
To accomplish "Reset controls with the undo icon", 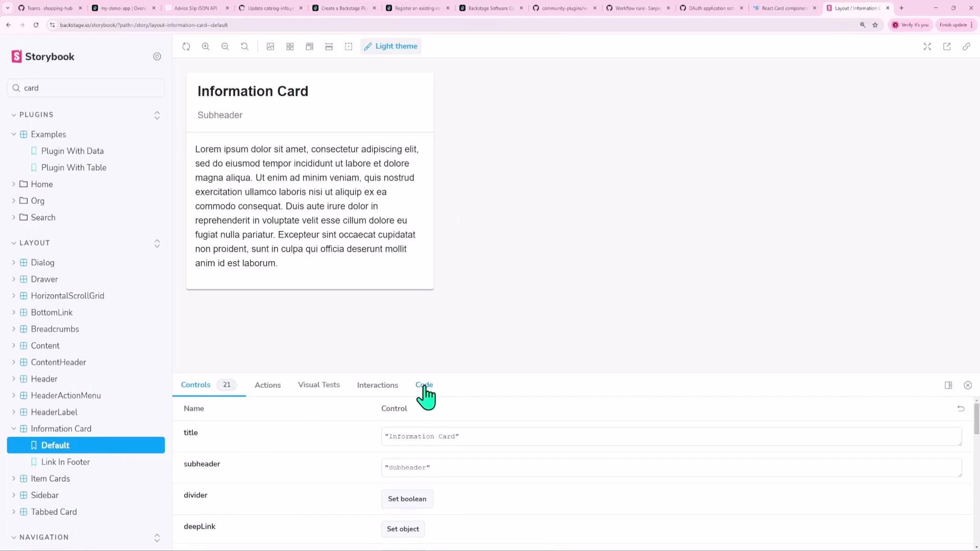I will click(x=961, y=409).
